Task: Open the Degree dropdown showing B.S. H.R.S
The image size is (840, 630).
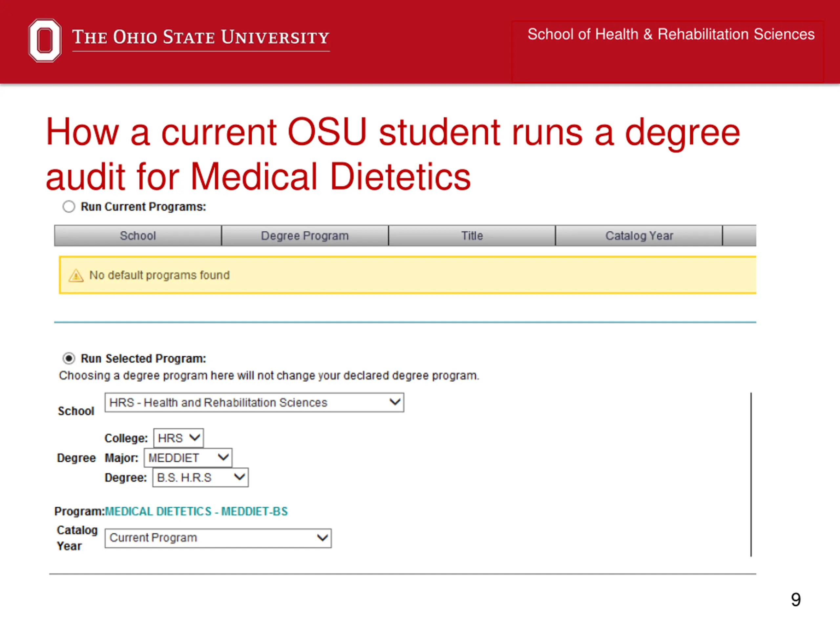Action: click(200, 478)
